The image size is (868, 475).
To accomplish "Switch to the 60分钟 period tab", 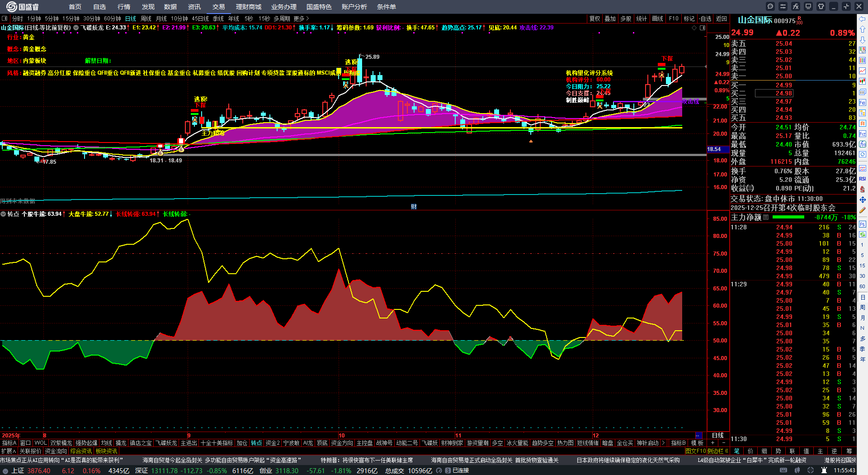I will (x=113, y=19).
